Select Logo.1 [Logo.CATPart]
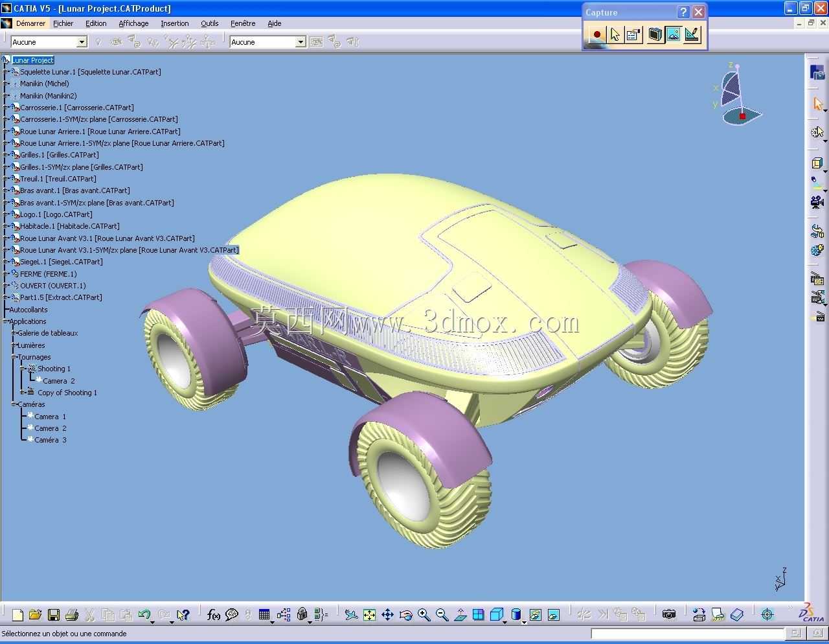829x644 pixels. (x=56, y=214)
